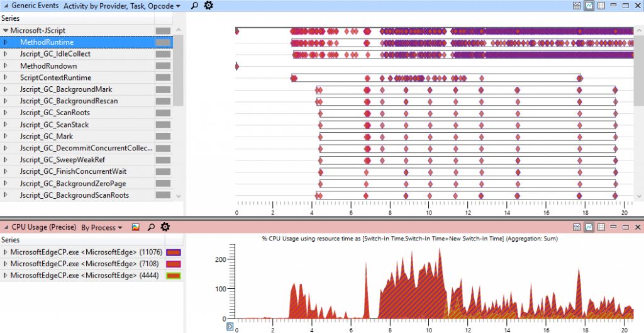
Task: Close the CPU Usage (Precise) panel
Action: tap(638, 227)
